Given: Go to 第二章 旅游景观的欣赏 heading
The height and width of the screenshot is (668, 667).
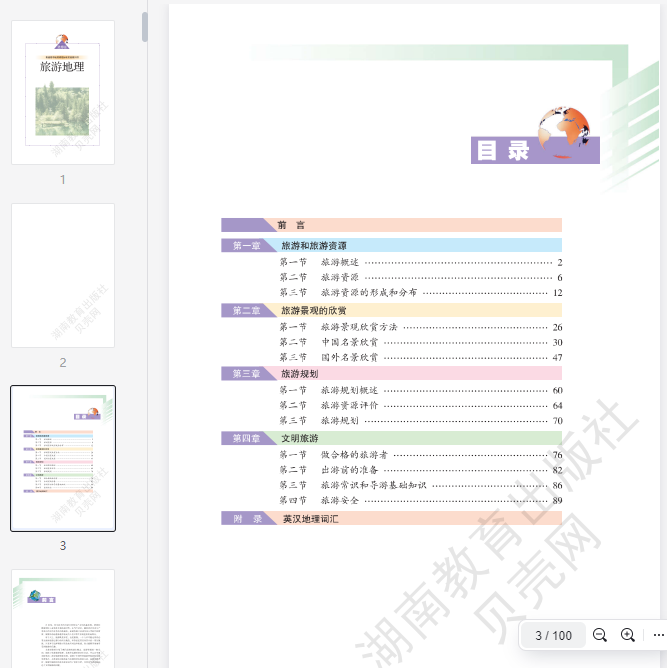Looking at the screenshot, I should pyautogui.click(x=314, y=311).
